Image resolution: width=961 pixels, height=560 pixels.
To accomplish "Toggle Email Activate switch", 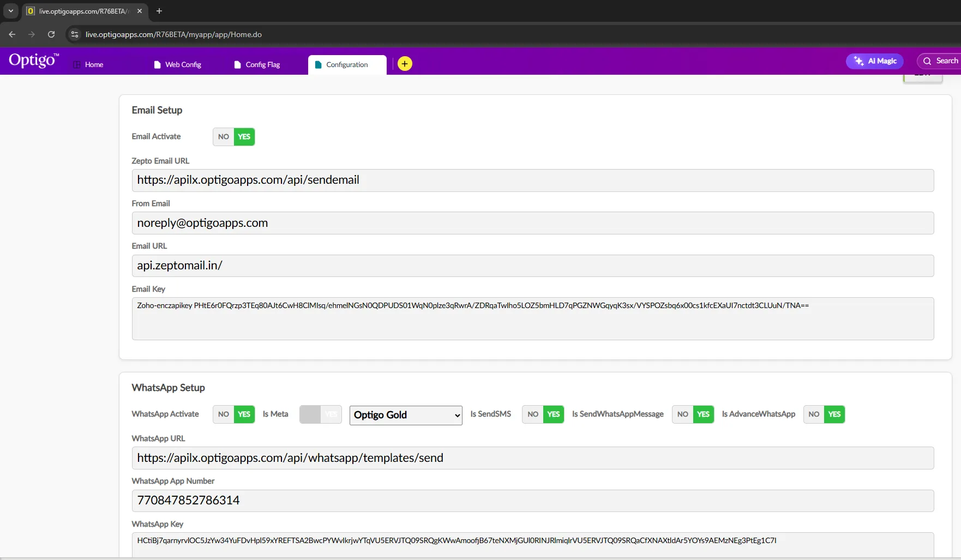I will pyautogui.click(x=233, y=137).
